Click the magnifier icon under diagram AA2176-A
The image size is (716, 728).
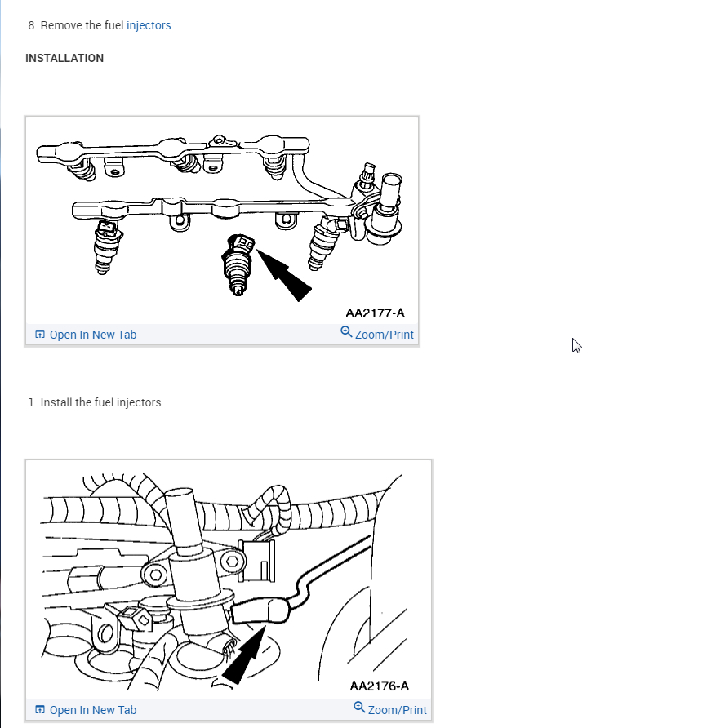pyautogui.click(x=359, y=707)
